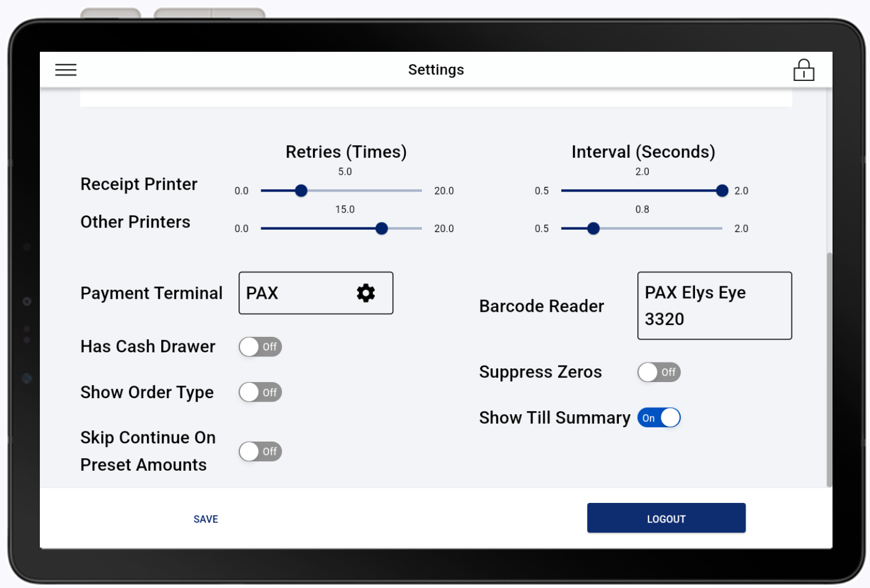This screenshot has height=588, width=870.
Task: Click the Settings page title
Action: coord(436,70)
